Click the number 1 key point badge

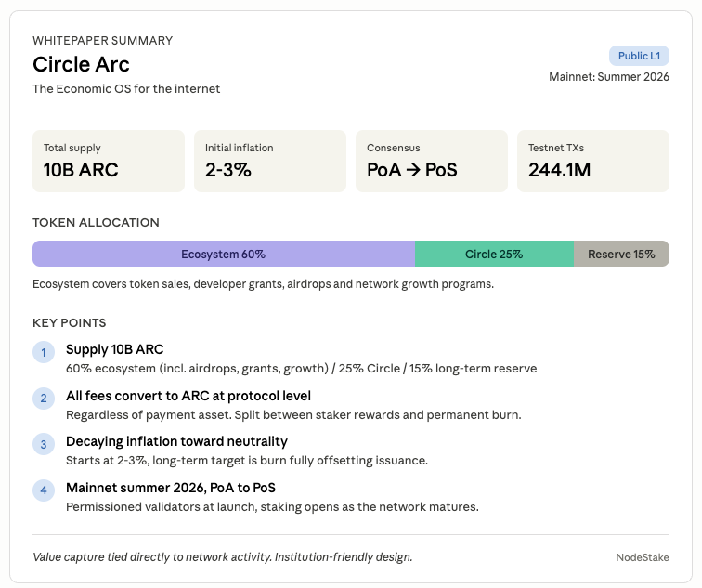click(44, 352)
